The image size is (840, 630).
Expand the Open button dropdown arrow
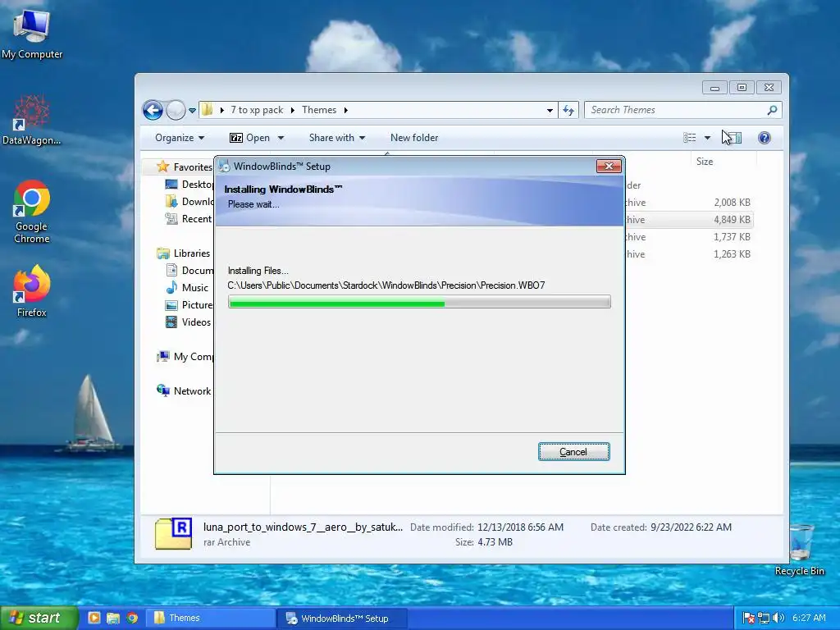tap(281, 138)
